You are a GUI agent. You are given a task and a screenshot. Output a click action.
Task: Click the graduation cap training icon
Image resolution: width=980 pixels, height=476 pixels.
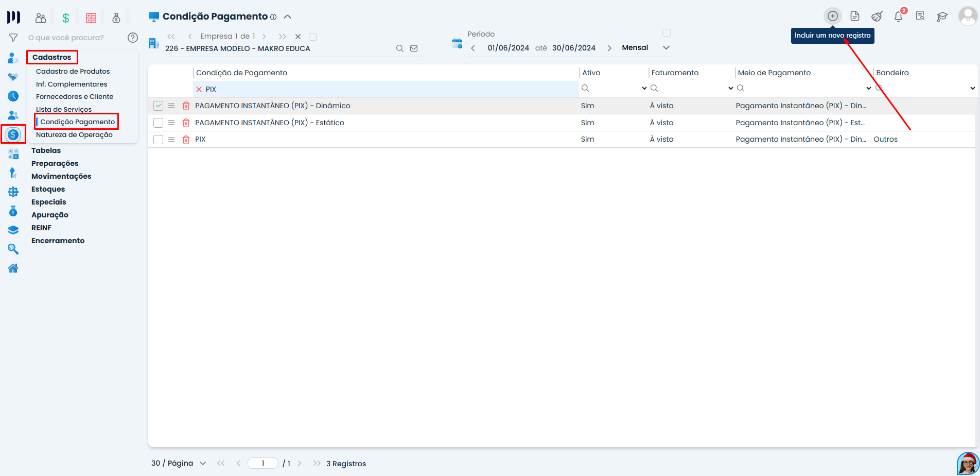942,16
